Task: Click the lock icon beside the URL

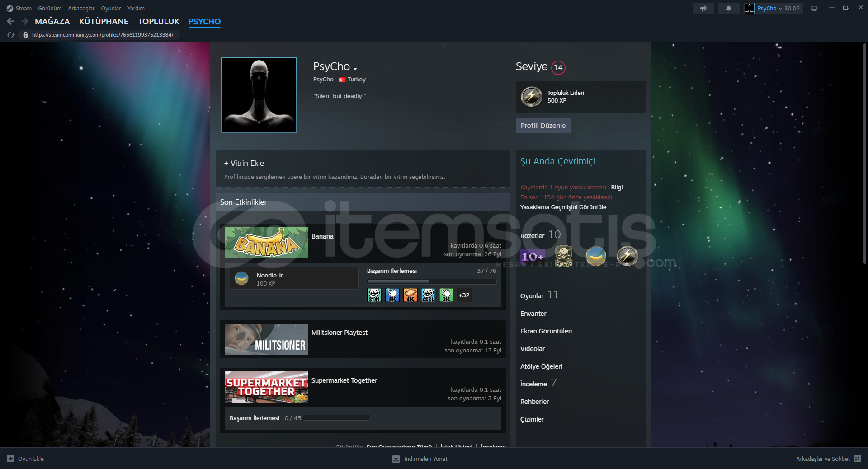Action: 26,35
